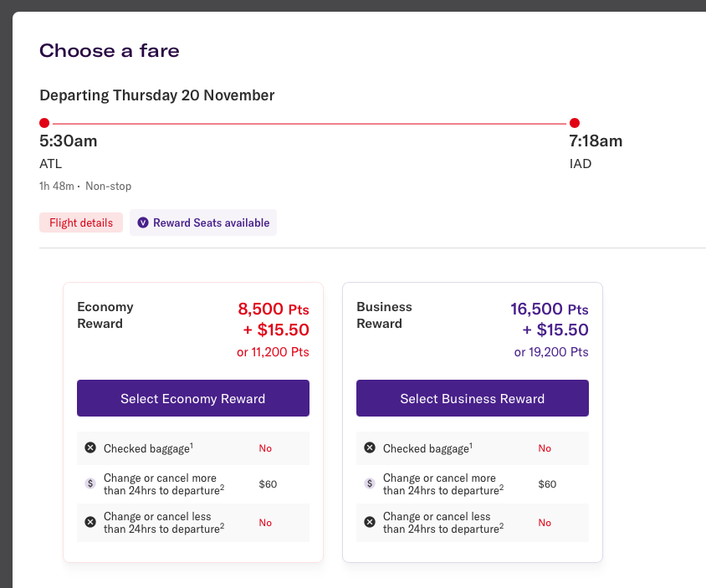Click Business change fee dollar icon

(x=370, y=483)
